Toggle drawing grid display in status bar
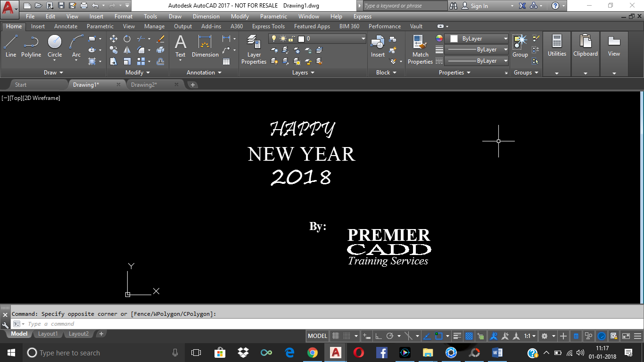This screenshot has height=362, width=644. click(336, 336)
